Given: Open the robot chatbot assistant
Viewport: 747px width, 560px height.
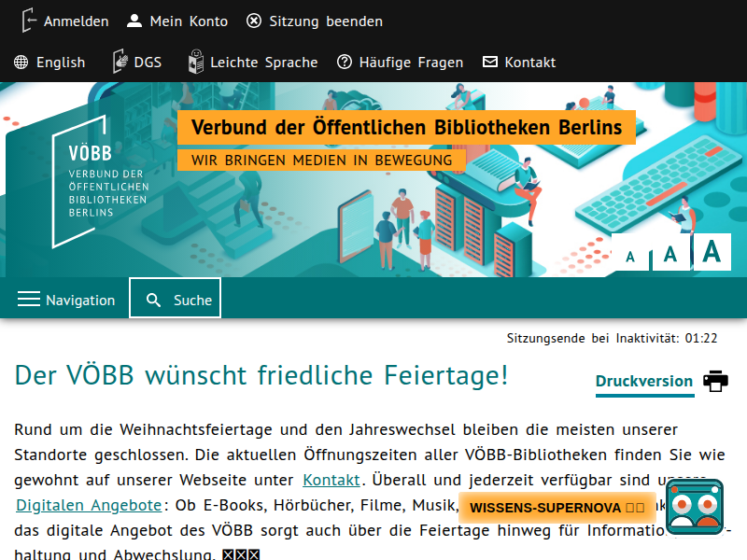Looking at the screenshot, I should click(695, 507).
